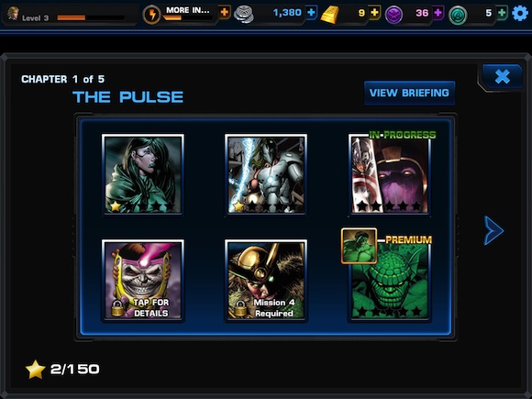Image resolution: width=532 pixels, height=399 pixels.
Task: Go to next chapter with arrow
Action: [493, 231]
